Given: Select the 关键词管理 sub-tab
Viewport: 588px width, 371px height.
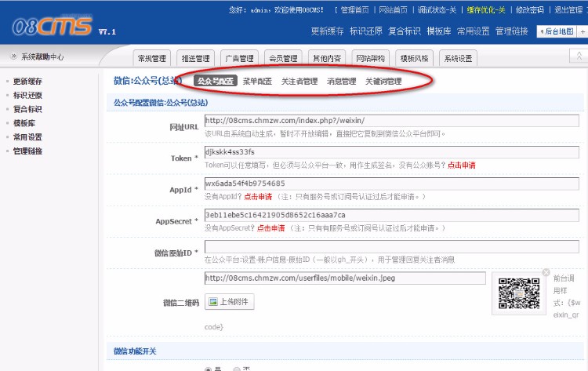Looking at the screenshot, I should tap(383, 81).
